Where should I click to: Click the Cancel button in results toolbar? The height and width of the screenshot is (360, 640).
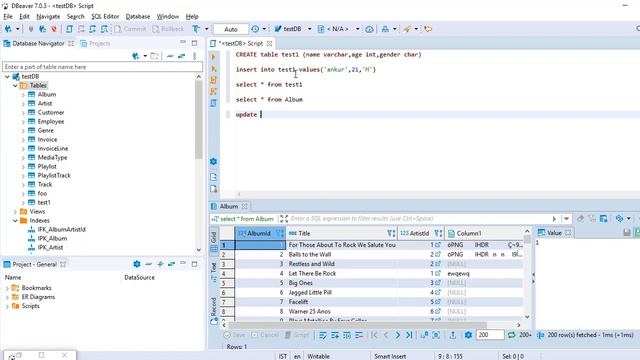click(x=265, y=335)
